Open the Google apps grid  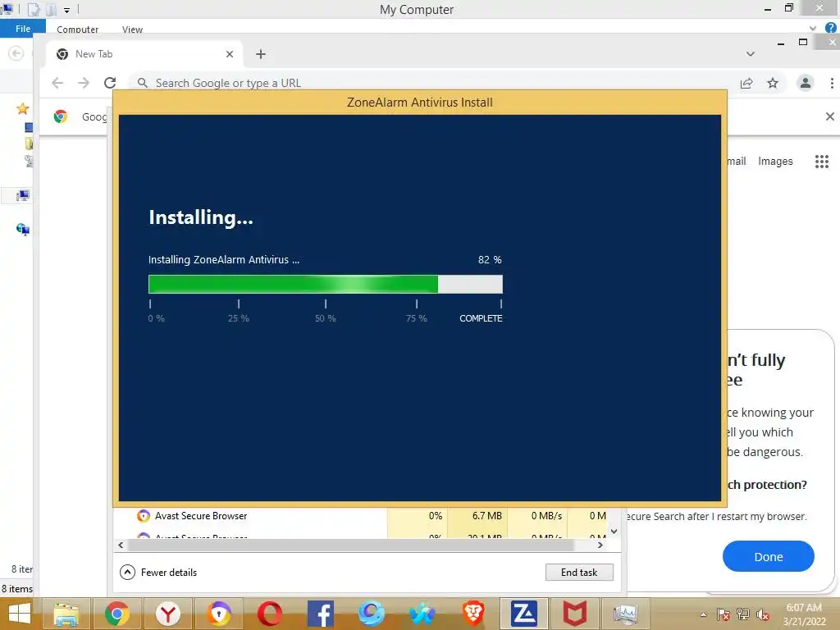pyautogui.click(x=822, y=162)
